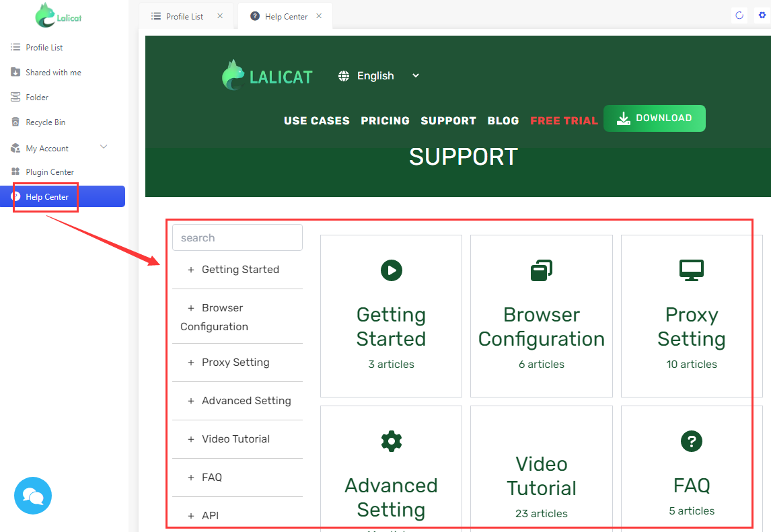Switch to the Help Center tab

tap(286, 16)
